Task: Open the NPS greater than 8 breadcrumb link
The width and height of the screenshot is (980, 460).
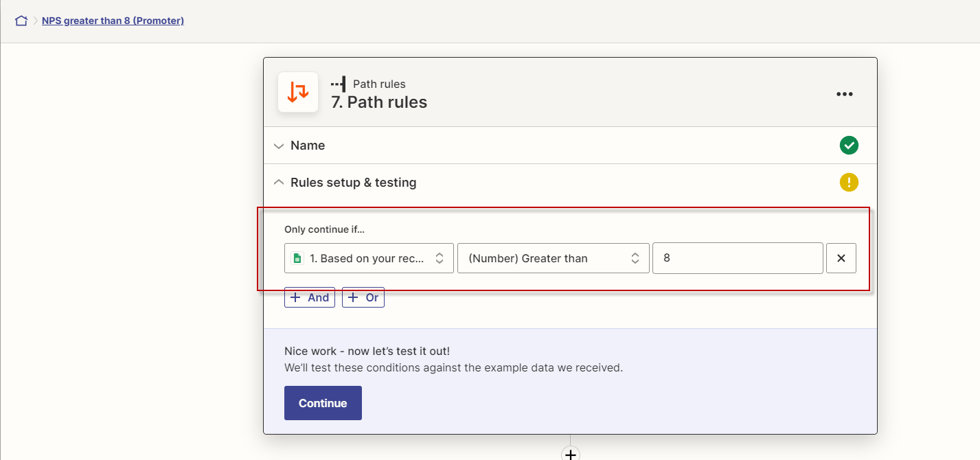Action: coord(113,20)
